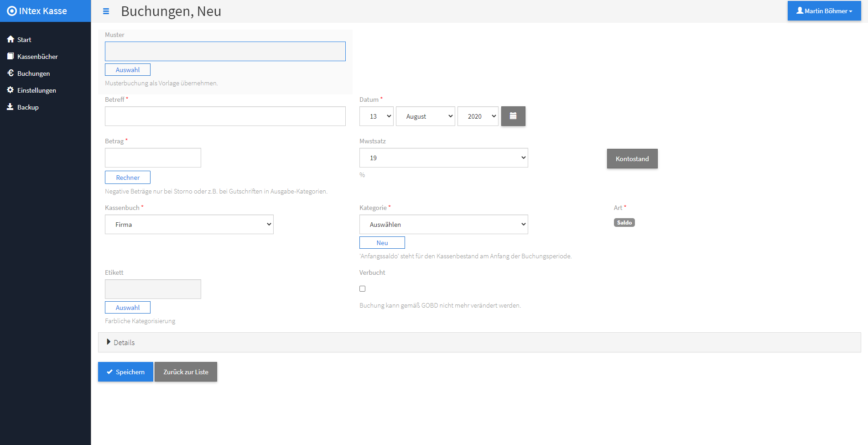Click the 'Negative Beträge nur bei Storno' note
This screenshot has width=868, height=445.
click(216, 191)
